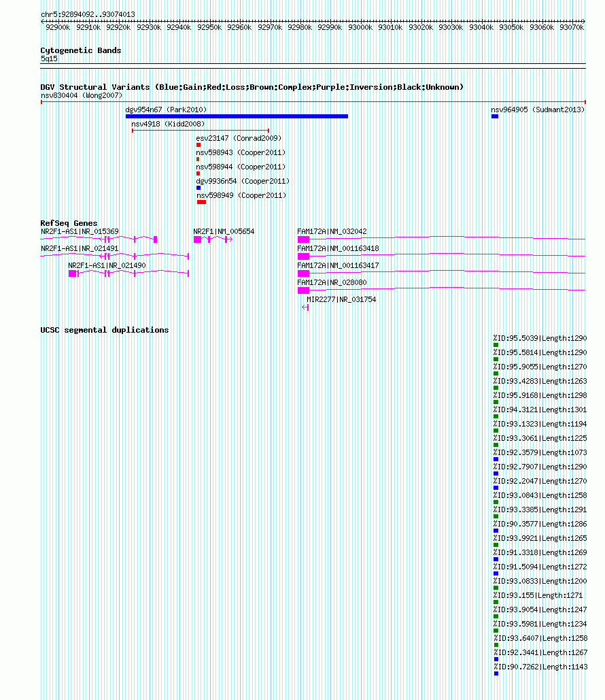Click the MIR2277 magenta arrow glyph

pyautogui.click(x=305, y=307)
